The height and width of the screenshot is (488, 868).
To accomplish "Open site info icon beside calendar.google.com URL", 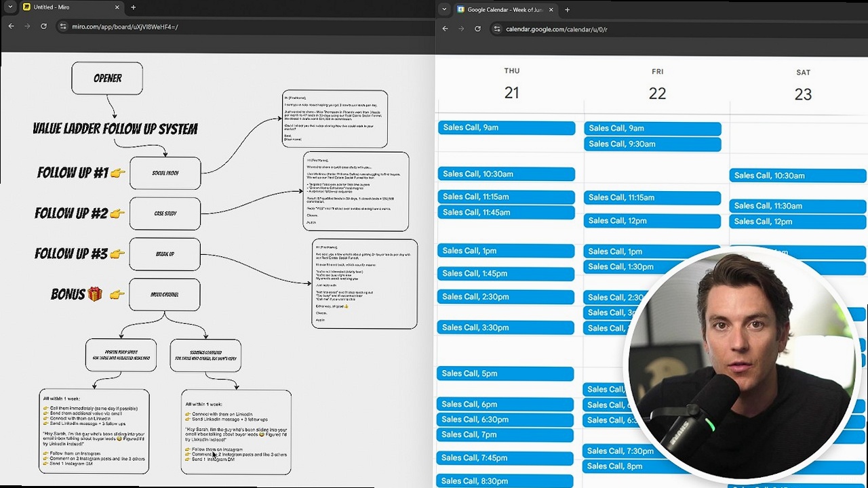I will pyautogui.click(x=497, y=29).
